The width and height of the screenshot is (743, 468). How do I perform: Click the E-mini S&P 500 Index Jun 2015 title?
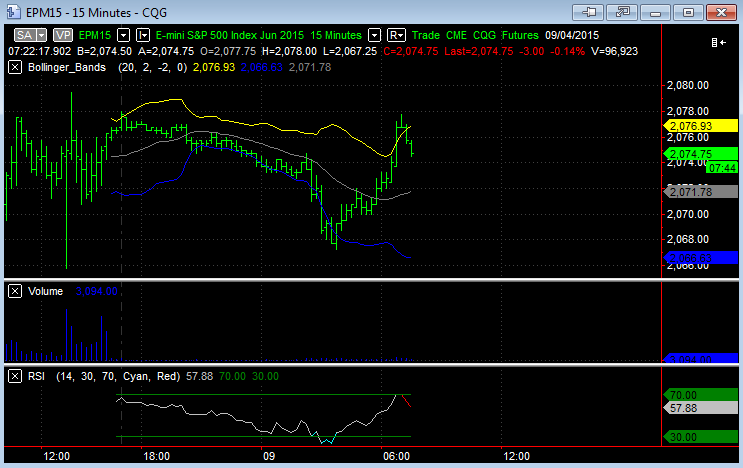point(230,36)
